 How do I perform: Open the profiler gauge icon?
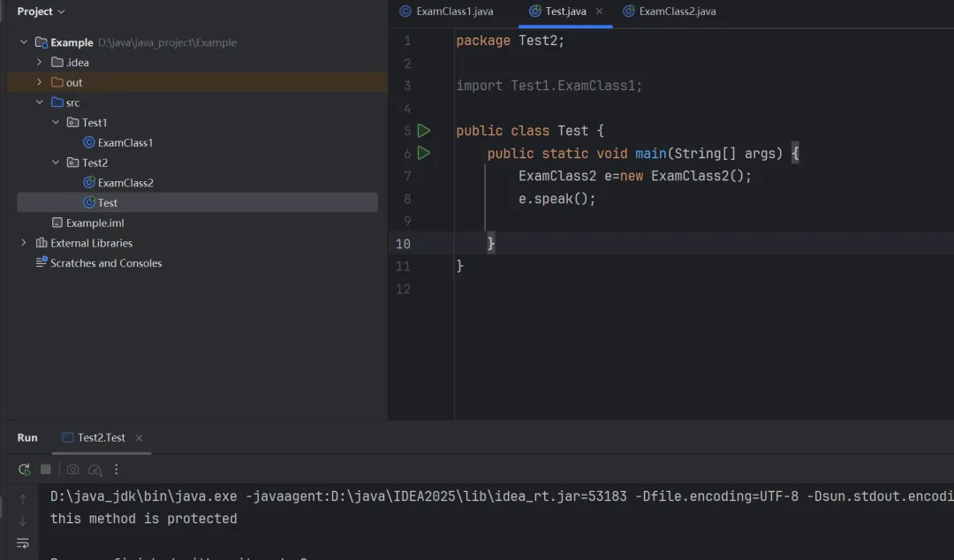(95, 470)
